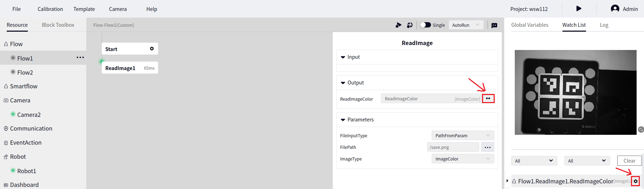Open the Template menu
This screenshot has width=644, height=189.
point(84,9)
